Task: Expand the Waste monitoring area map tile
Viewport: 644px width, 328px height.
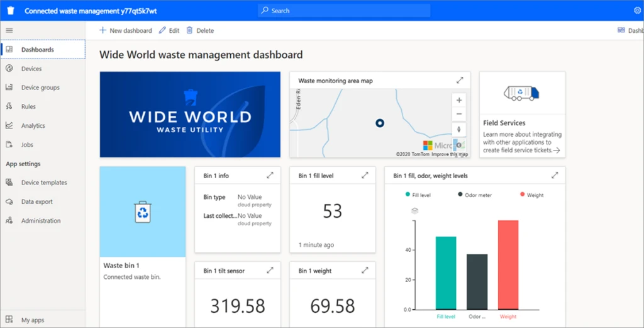Action: (460, 81)
